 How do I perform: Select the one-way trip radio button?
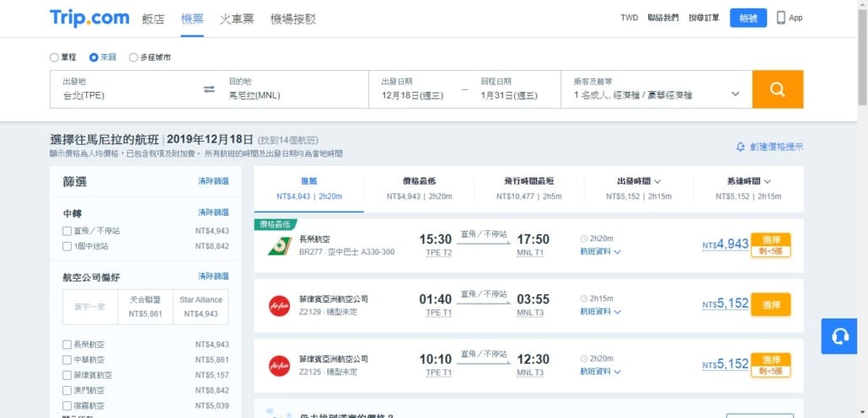click(54, 57)
